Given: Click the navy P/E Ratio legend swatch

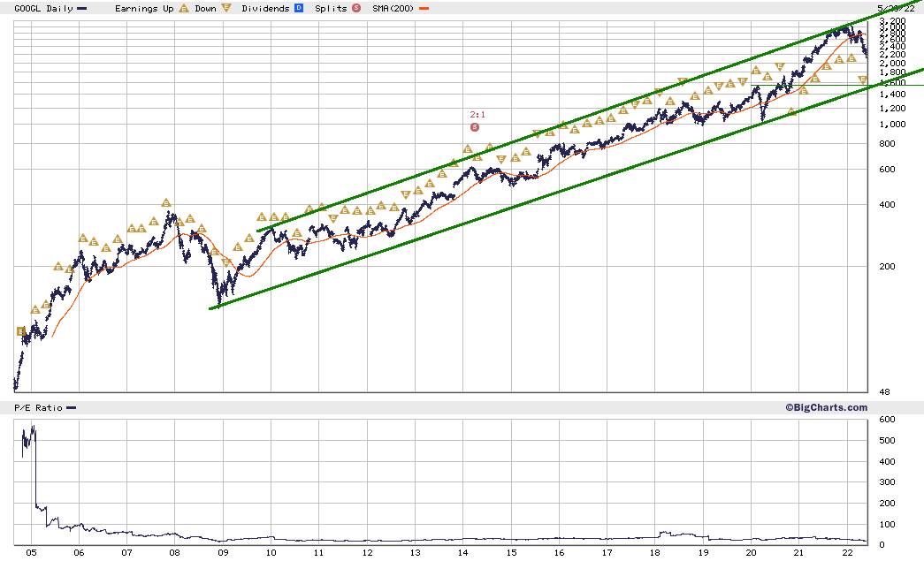Looking at the screenshot, I should tap(72, 408).
